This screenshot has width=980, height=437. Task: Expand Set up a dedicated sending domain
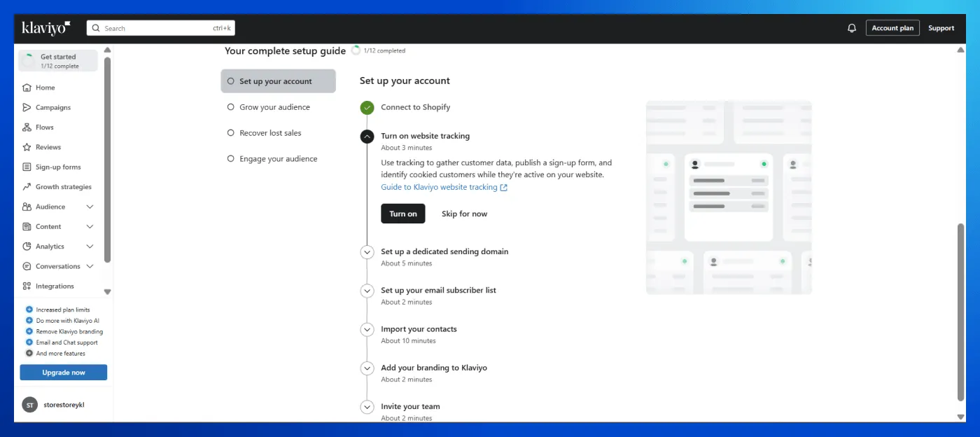(x=367, y=252)
